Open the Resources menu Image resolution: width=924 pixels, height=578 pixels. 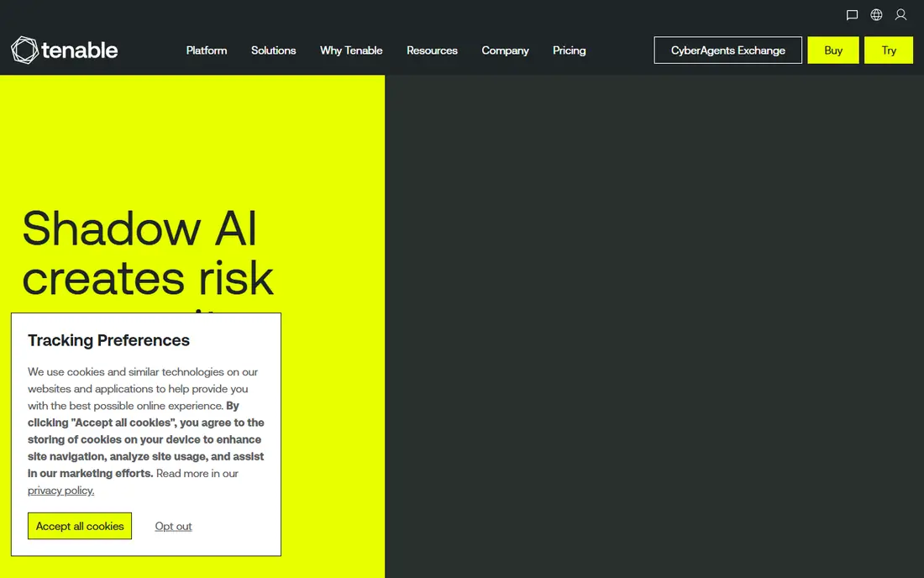pos(432,50)
